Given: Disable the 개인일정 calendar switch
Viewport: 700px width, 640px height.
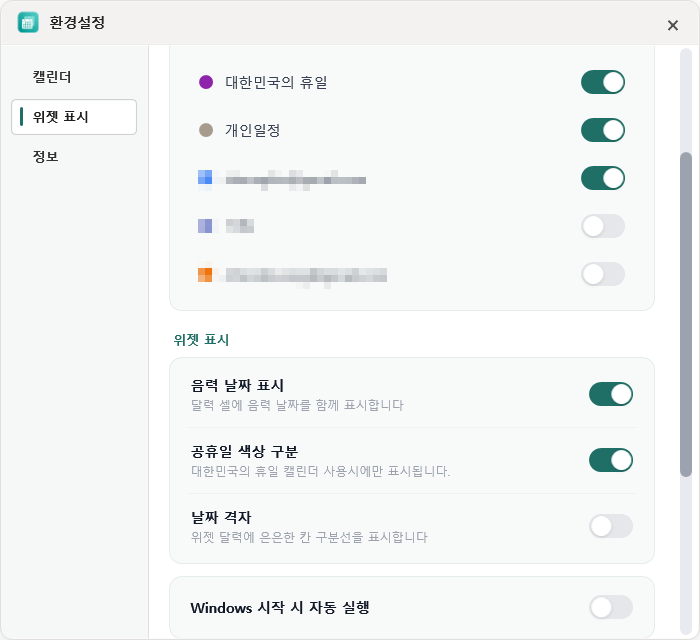Looking at the screenshot, I should tap(603, 130).
